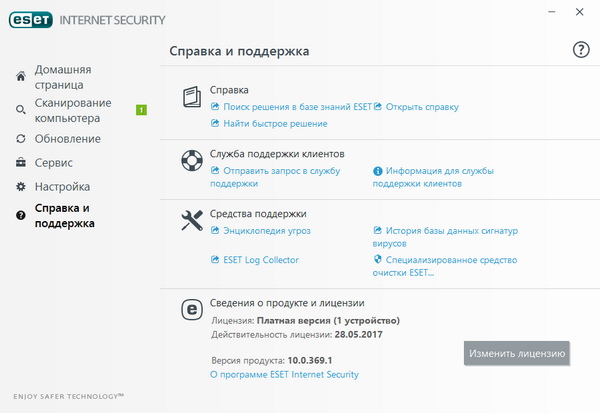Viewport: 600px width, 413px height.
Task: Open О программе ESET Internet Security
Action: coord(284,374)
